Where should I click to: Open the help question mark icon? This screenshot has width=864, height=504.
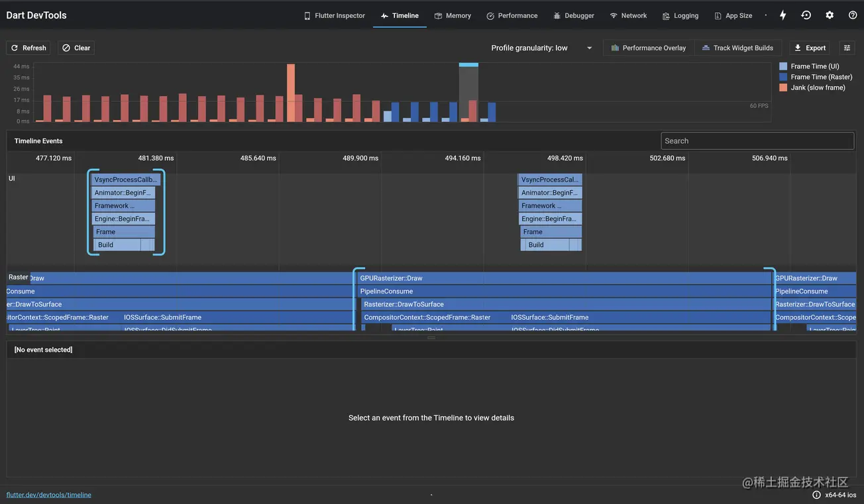point(853,15)
